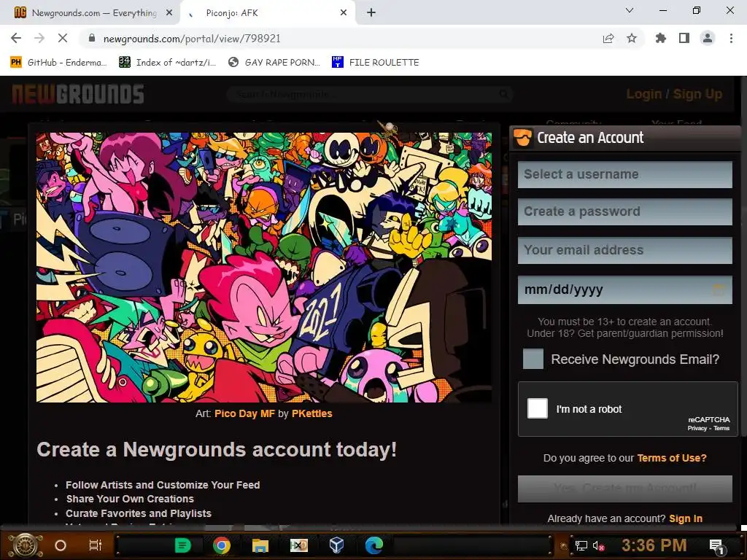747x560 pixels.
Task: Open the green chat app on taskbar
Action: point(182,545)
